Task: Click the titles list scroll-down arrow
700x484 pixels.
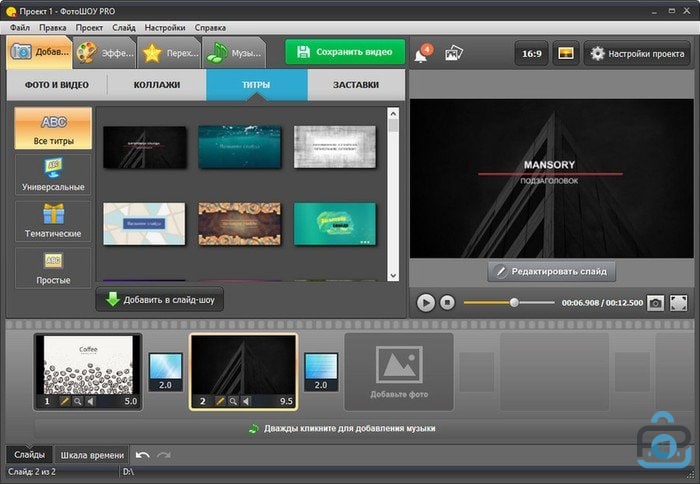Action: click(393, 275)
